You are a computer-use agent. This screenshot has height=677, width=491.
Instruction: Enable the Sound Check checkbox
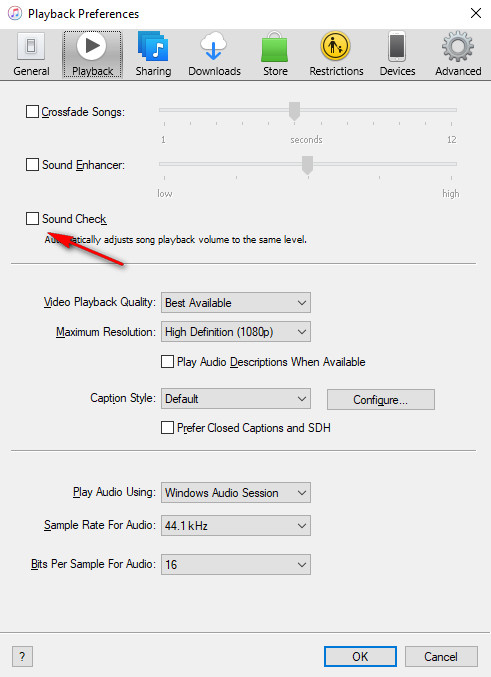pos(32,218)
